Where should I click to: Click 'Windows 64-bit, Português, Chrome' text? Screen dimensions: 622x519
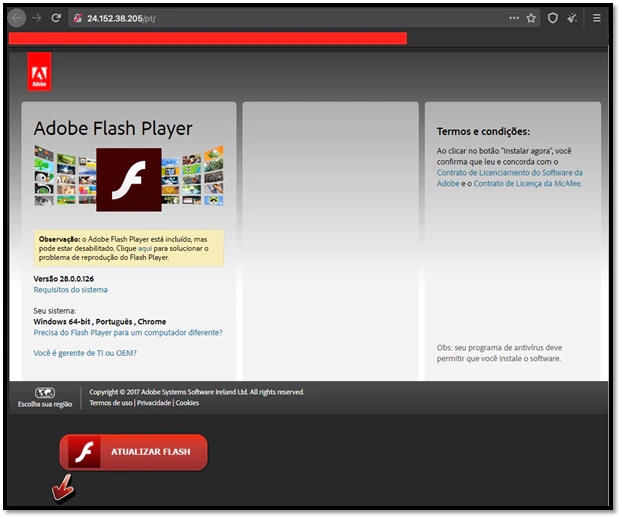pos(100,322)
